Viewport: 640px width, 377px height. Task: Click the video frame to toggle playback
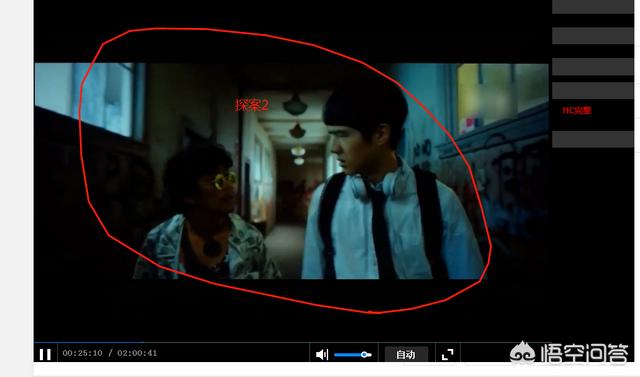[x=291, y=171]
